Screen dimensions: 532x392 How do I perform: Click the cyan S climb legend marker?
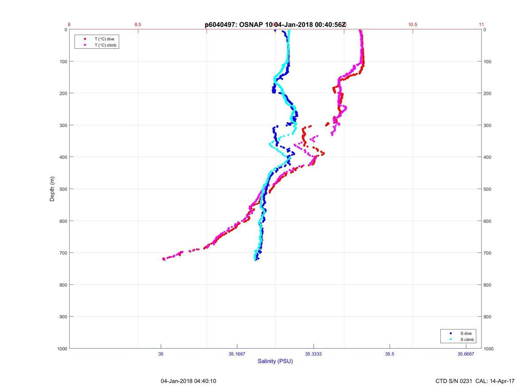450,339
